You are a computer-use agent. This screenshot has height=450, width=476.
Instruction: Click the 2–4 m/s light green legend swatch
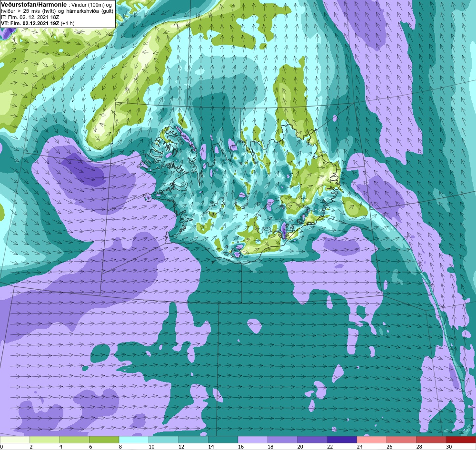click(45, 440)
